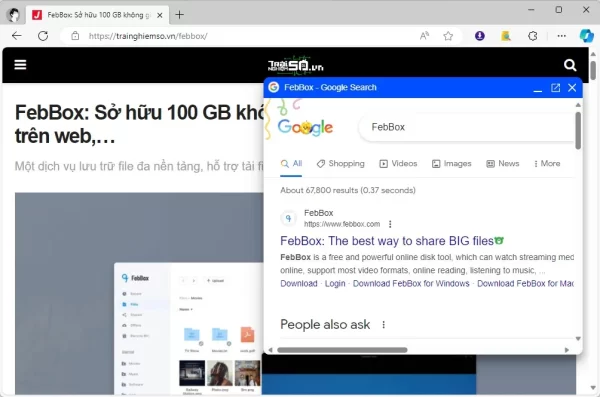Open Google Search popup in new window
The image size is (600, 397).
(555, 88)
